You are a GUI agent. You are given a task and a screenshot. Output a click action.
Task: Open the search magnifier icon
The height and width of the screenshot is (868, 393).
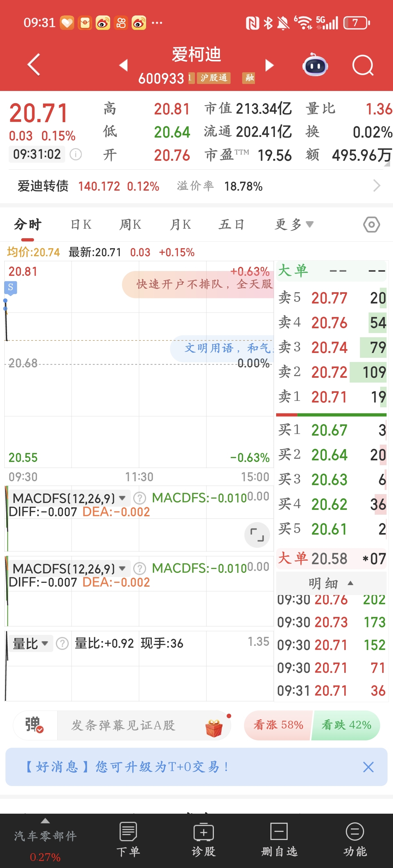coord(363,65)
